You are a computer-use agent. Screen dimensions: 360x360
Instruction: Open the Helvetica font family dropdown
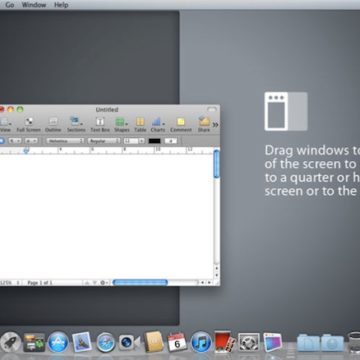[x=65, y=141]
